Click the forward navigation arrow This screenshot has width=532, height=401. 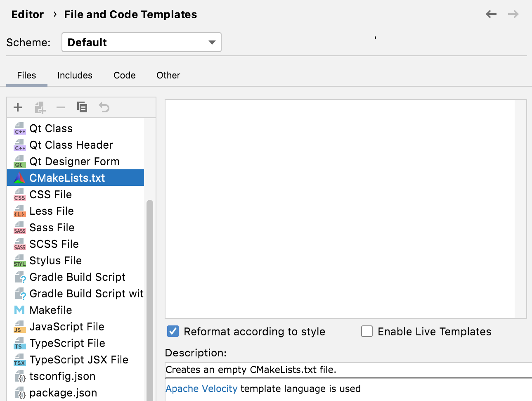click(513, 14)
